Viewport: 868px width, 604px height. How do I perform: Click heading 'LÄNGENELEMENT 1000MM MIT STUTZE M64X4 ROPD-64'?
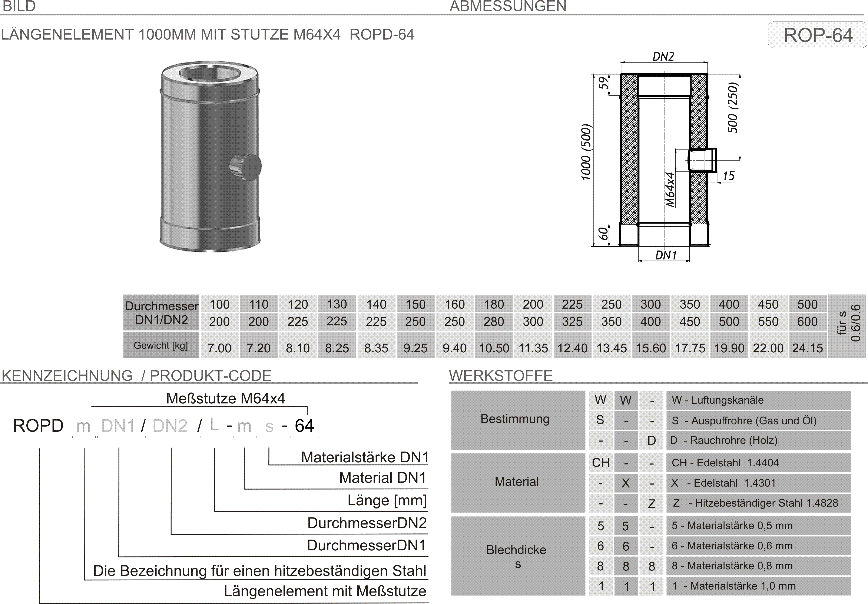(208, 35)
